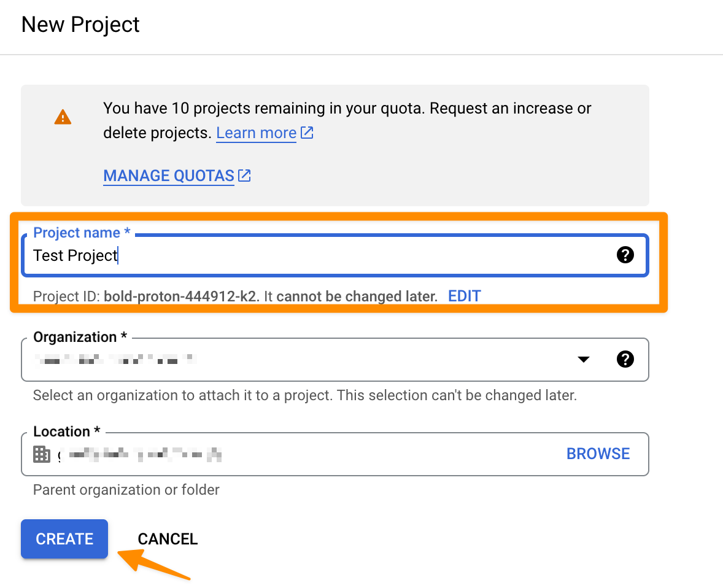Click the building icon in Location field
Screen dimensions: 723x588
pyautogui.click(x=42, y=454)
